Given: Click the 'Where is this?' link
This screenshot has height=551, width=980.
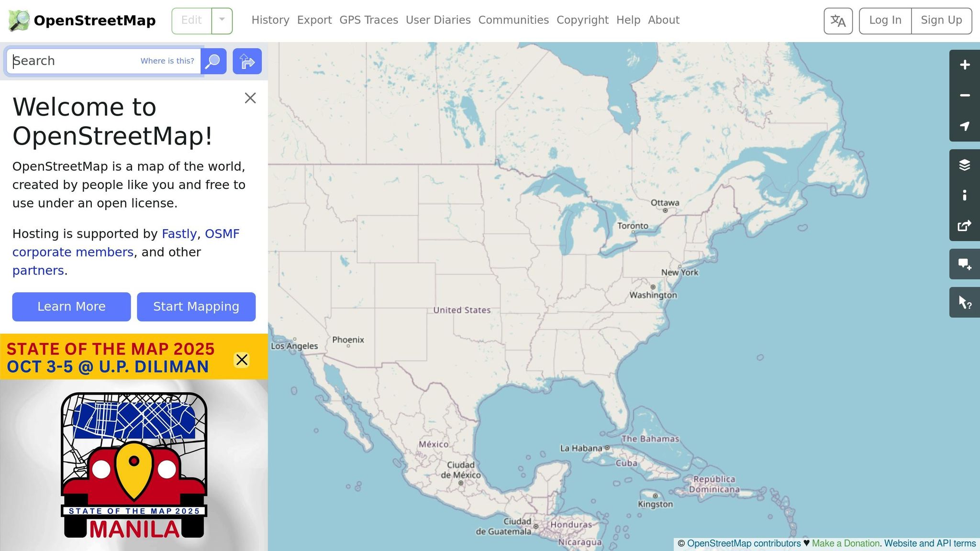Looking at the screenshot, I should coord(167,61).
